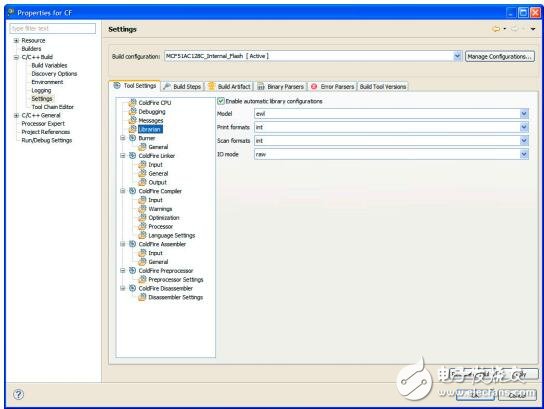
Task: Click the Messages settings icon
Action: click(x=133, y=120)
